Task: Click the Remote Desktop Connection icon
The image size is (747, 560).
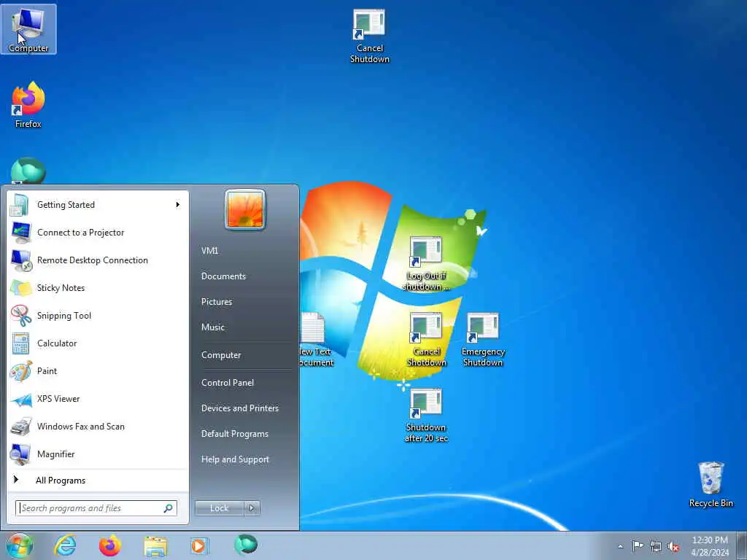Action: click(20, 260)
